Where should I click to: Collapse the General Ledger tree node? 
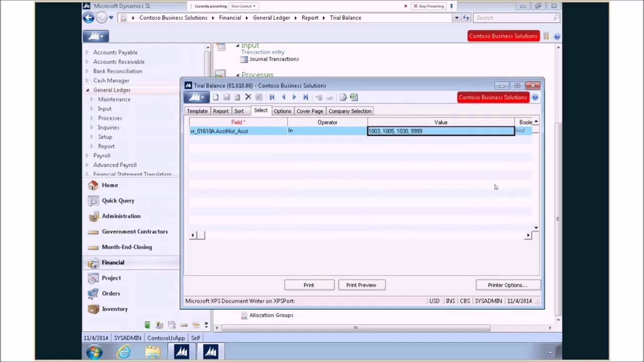87,90
